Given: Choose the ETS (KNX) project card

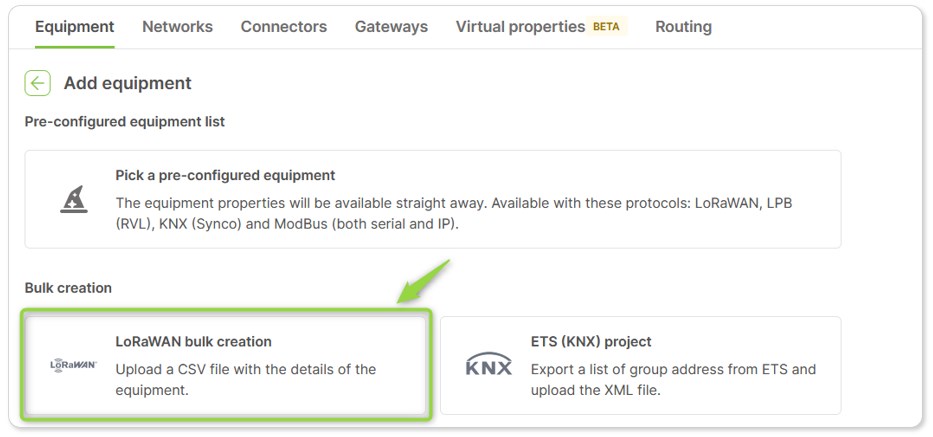Looking at the screenshot, I should pyautogui.click(x=640, y=365).
